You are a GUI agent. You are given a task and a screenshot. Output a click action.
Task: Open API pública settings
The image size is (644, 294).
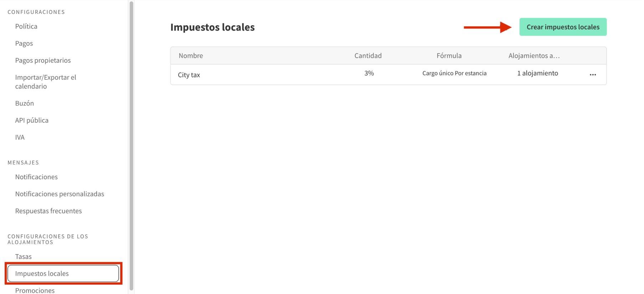[x=32, y=120]
